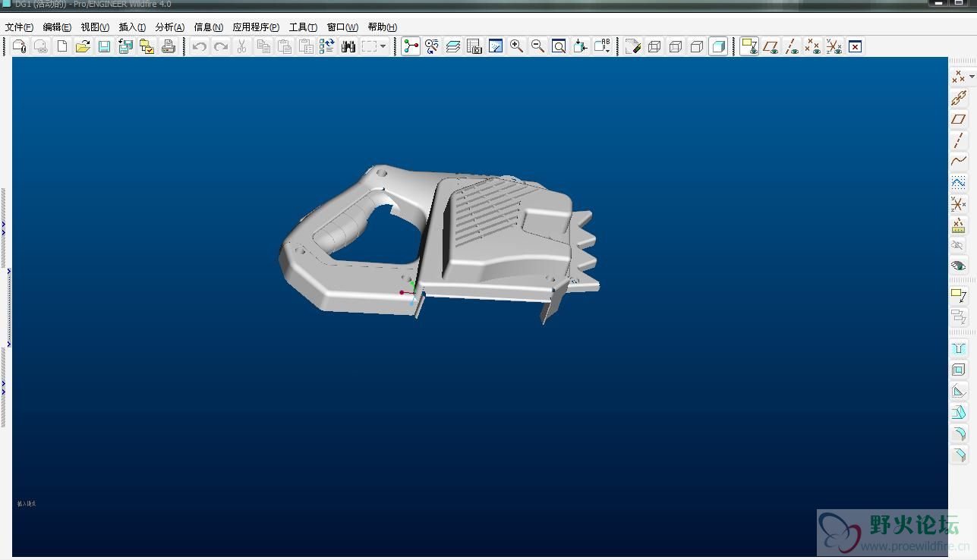Image resolution: width=977 pixels, height=560 pixels.
Task: Click the paste icon in the toolbar
Action: click(285, 46)
